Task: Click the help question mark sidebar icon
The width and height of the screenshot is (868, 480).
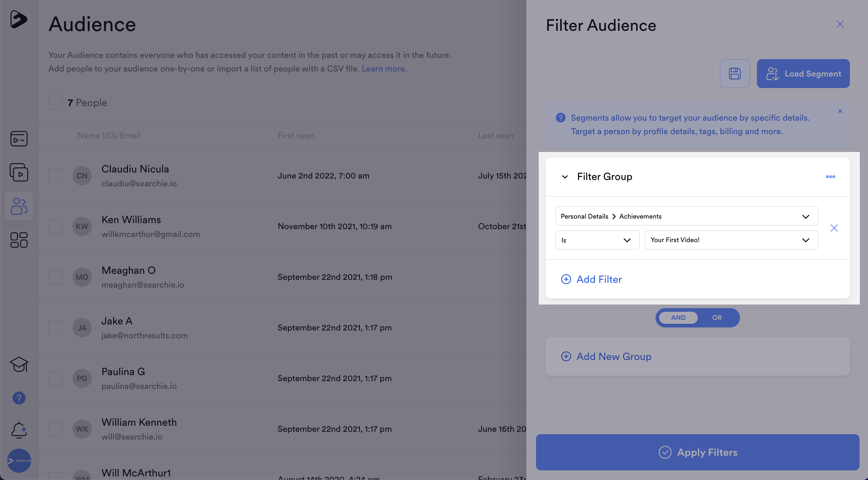Action: [x=19, y=398]
